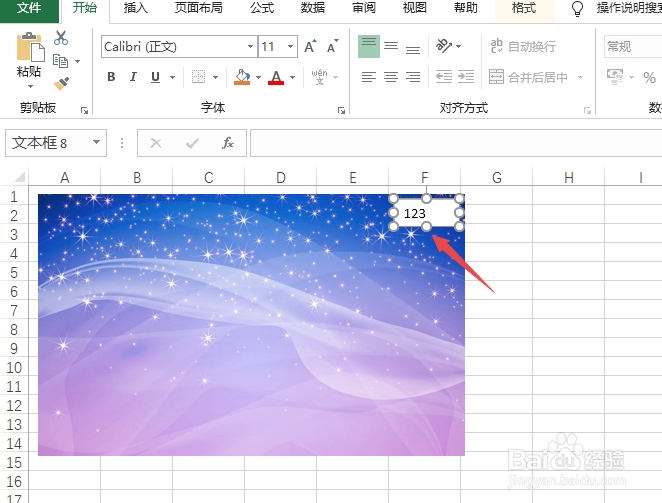Image resolution: width=662 pixels, height=503 pixels.
Task: Click the Select All corner triangle
Action: click(x=19, y=176)
